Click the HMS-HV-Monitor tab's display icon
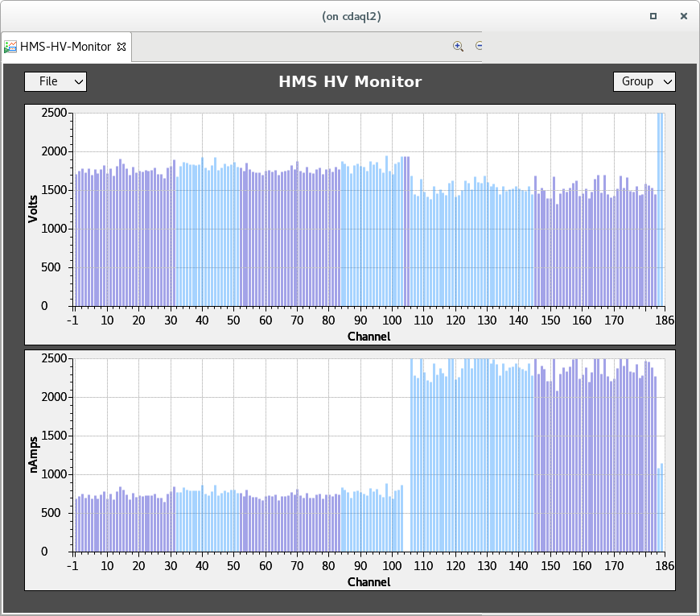This screenshot has height=616, width=700. point(10,47)
